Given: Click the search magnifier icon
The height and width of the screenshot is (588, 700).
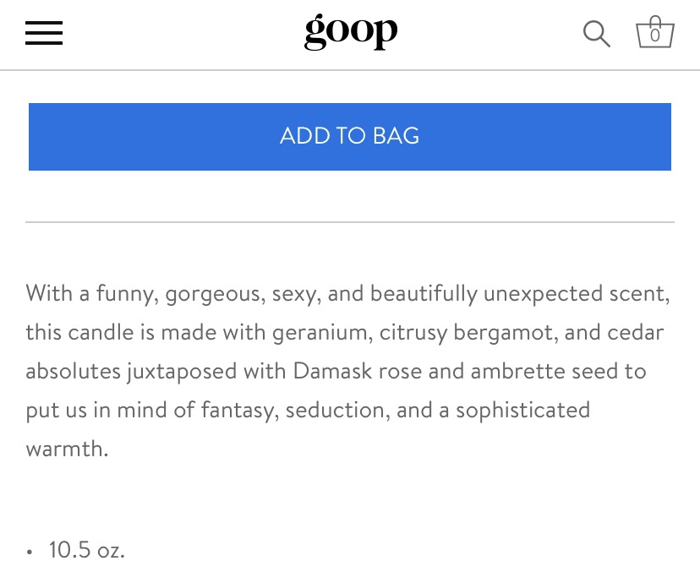Looking at the screenshot, I should click(596, 34).
